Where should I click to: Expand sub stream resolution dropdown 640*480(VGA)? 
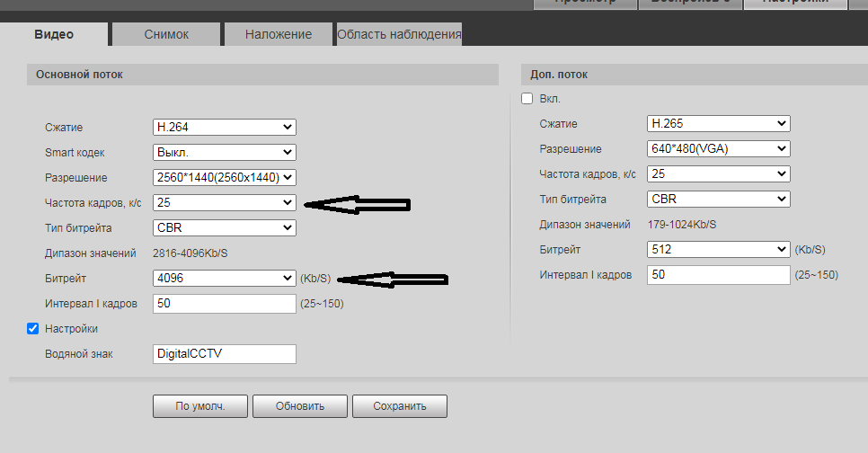coord(718,148)
